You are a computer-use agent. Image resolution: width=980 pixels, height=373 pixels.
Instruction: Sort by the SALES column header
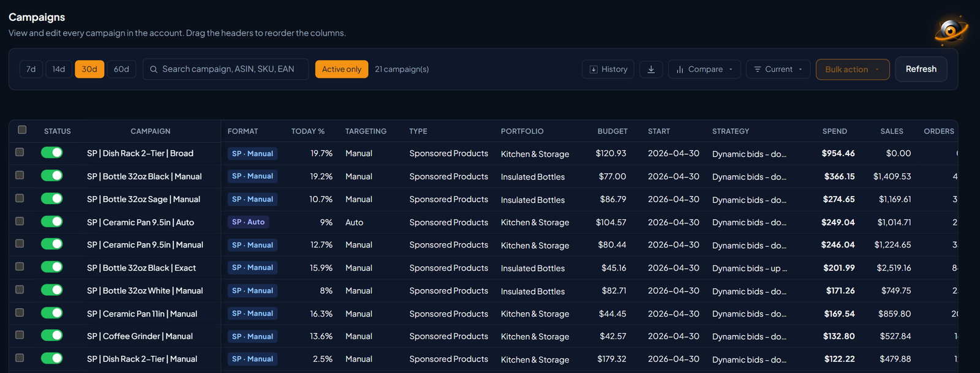[892, 131]
